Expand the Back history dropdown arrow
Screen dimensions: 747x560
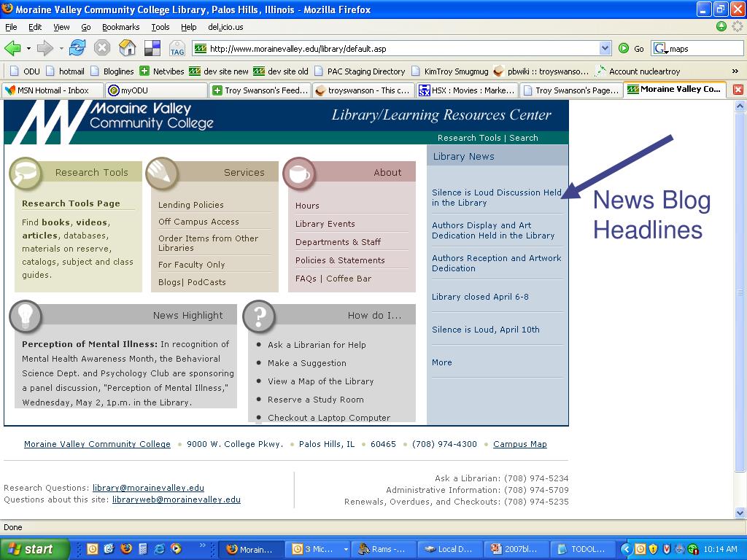point(28,49)
